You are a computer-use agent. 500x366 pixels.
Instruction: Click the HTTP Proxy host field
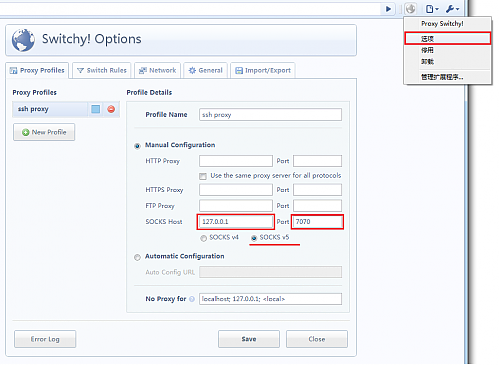pos(236,161)
